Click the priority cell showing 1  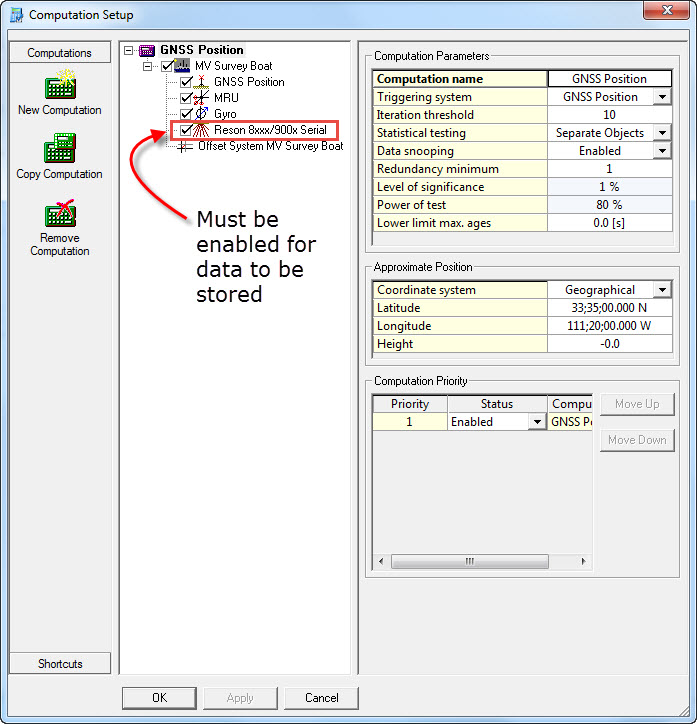[x=410, y=422]
